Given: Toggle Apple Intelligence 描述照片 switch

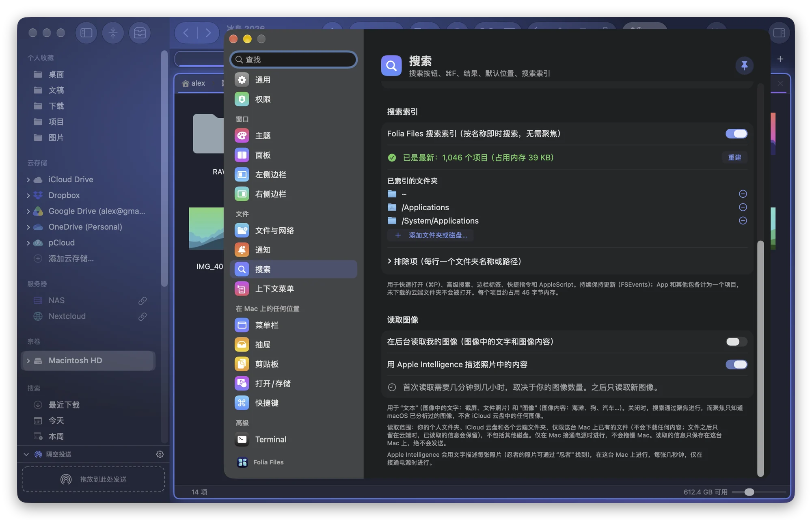Looking at the screenshot, I should coord(736,365).
